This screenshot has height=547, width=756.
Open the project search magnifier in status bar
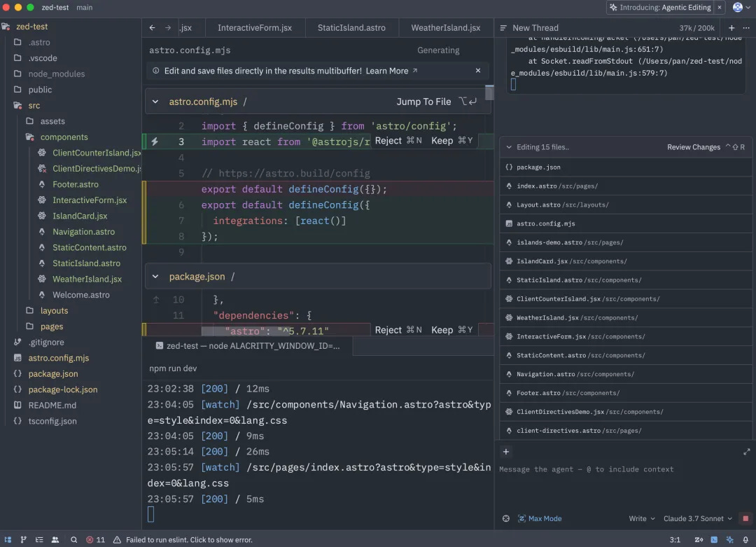tap(73, 540)
